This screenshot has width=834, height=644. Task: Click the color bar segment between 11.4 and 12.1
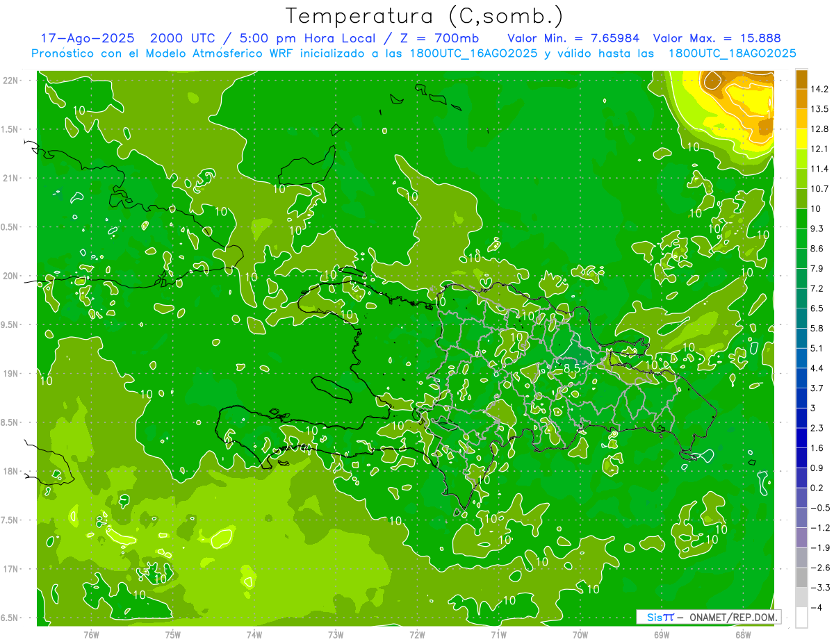[801, 159]
